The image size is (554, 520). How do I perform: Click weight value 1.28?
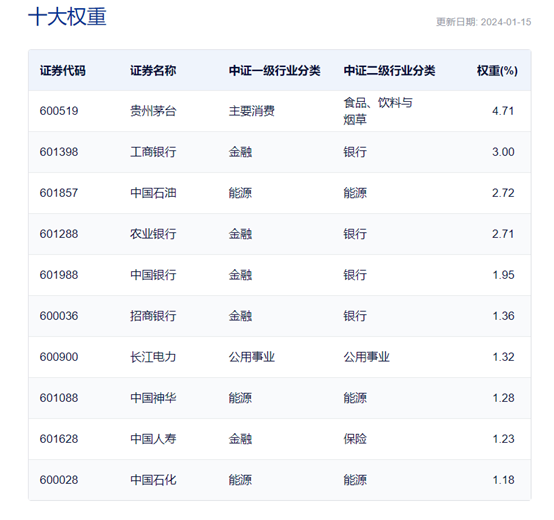503,398
